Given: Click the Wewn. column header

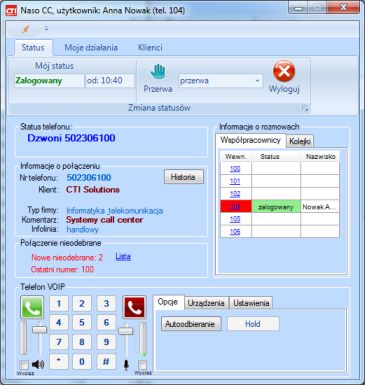Looking at the screenshot, I should 236,156.
